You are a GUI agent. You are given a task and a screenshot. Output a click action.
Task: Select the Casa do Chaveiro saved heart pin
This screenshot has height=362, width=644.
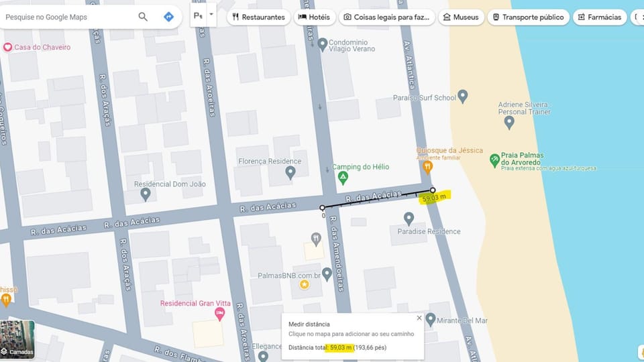point(7,47)
